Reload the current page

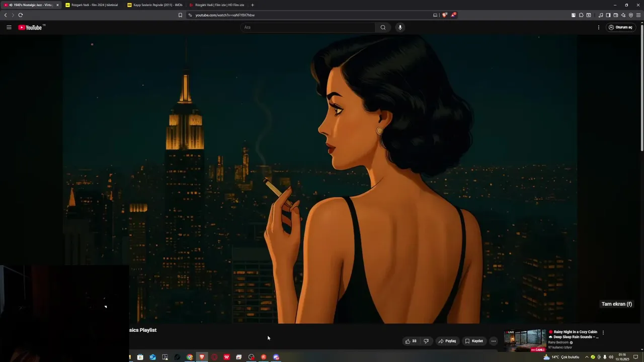[21, 15]
